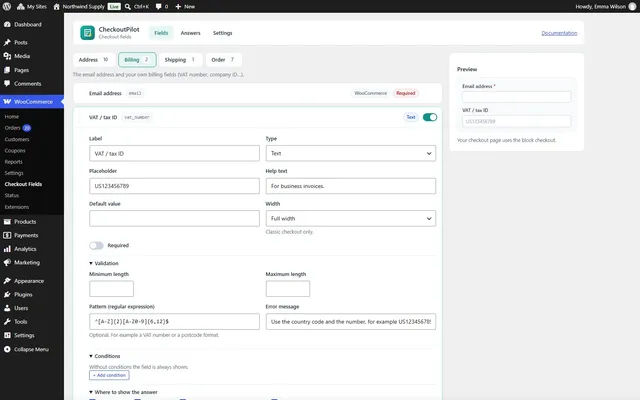Switch to the Fields tab
Image resolution: width=640 pixels, height=400 pixels.
point(161,33)
